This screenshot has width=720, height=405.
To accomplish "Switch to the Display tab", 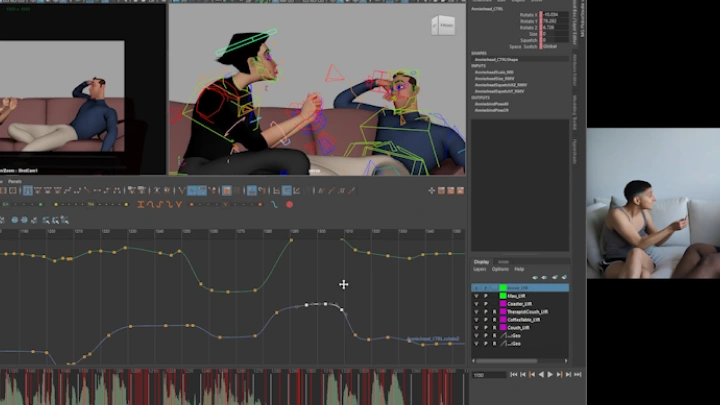I will pyautogui.click(x=481, y=262).
